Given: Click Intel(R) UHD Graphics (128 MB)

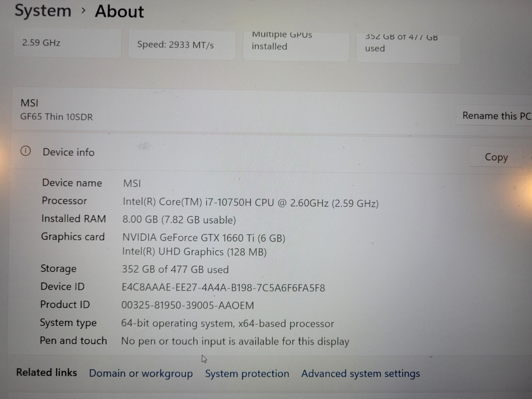Looking at the screenshot, I should (x=194, y=251).
